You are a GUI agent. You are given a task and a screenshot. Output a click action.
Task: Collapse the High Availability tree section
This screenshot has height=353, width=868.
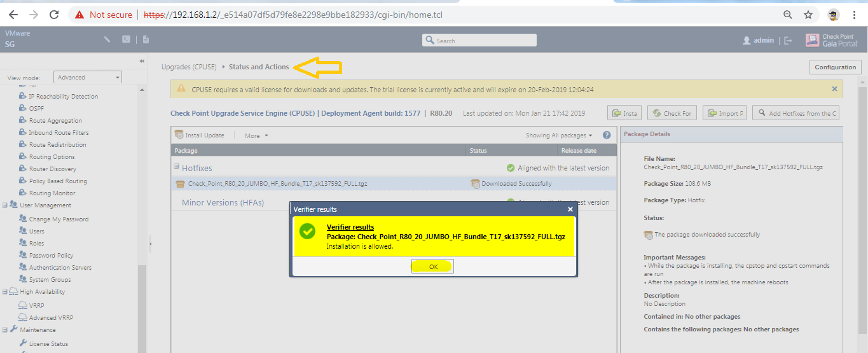point(4,292)
